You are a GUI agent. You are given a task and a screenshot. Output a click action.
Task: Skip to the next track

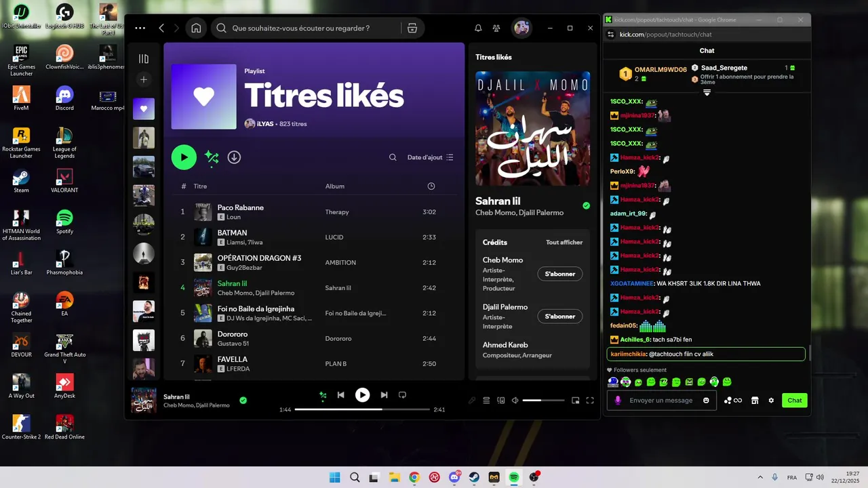(384, 395)
